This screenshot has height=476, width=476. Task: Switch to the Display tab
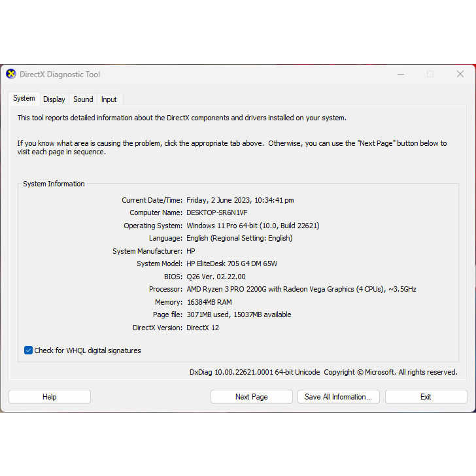coord(54,99)
